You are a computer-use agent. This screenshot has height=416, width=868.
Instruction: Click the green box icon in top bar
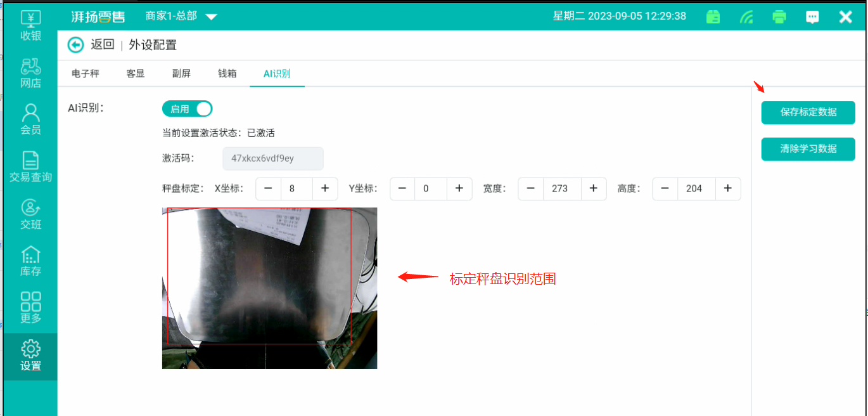(713, 16)
